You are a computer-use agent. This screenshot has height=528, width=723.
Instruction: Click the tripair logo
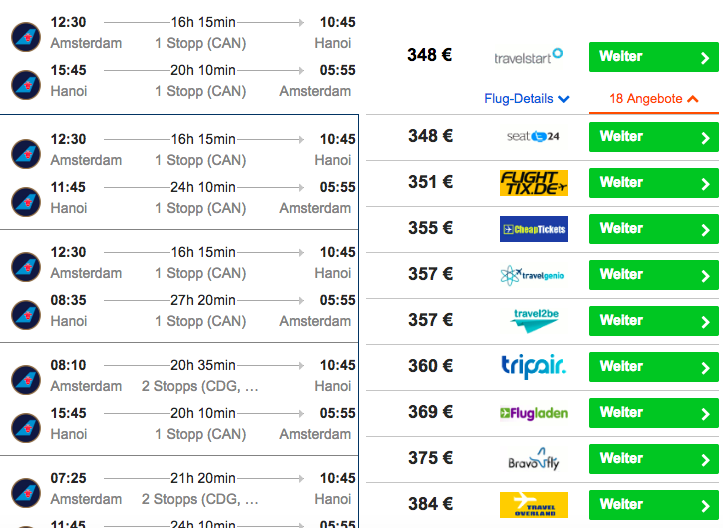click(x=533, y=366)
